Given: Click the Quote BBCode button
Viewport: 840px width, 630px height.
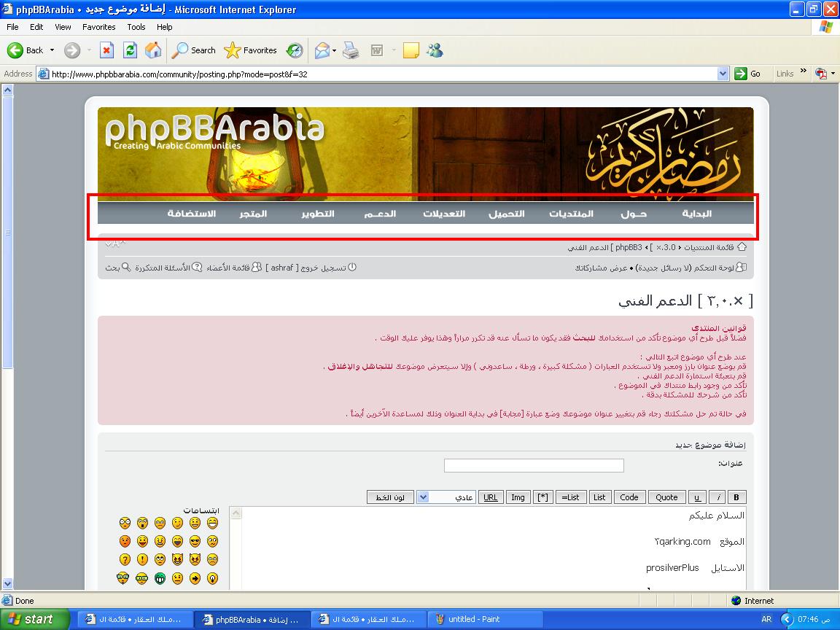Looking at the screenshot, I should [x=666, y=497].
